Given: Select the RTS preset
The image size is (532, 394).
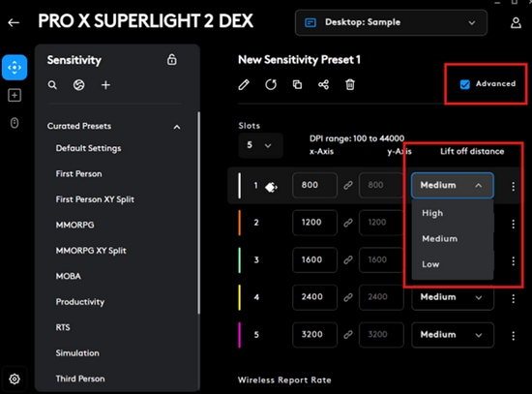Looking at the screenshot, I should pos(63,327).
